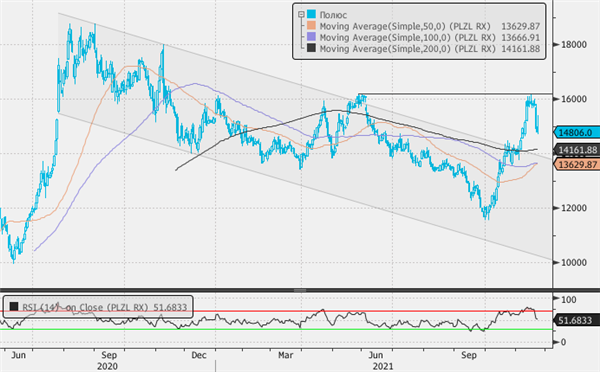Click the 13666.91 legend value
This screenshot has width=600, height=372.
tap(520, 38)
